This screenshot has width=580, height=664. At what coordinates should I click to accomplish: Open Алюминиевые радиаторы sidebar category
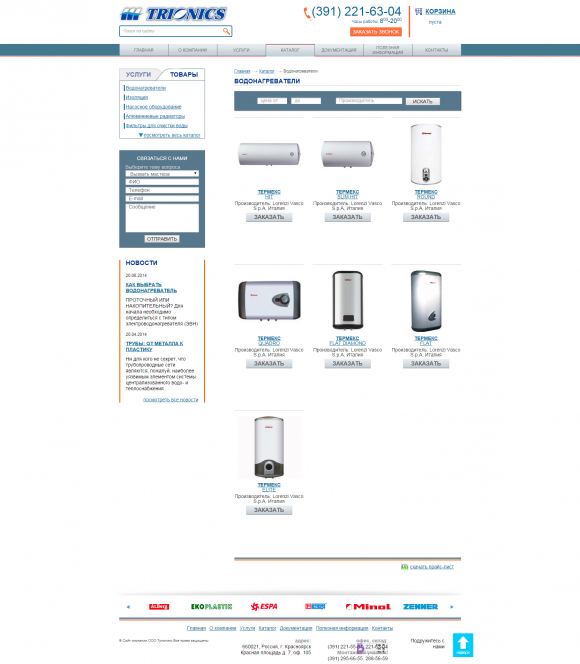(155, 116)
